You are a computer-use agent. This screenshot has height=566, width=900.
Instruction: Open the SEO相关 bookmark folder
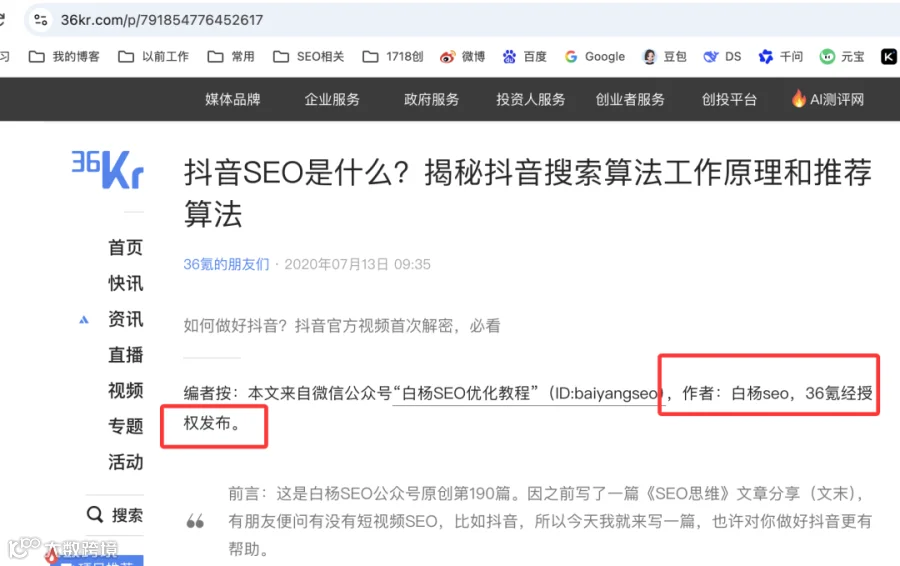tap(309, 56)
